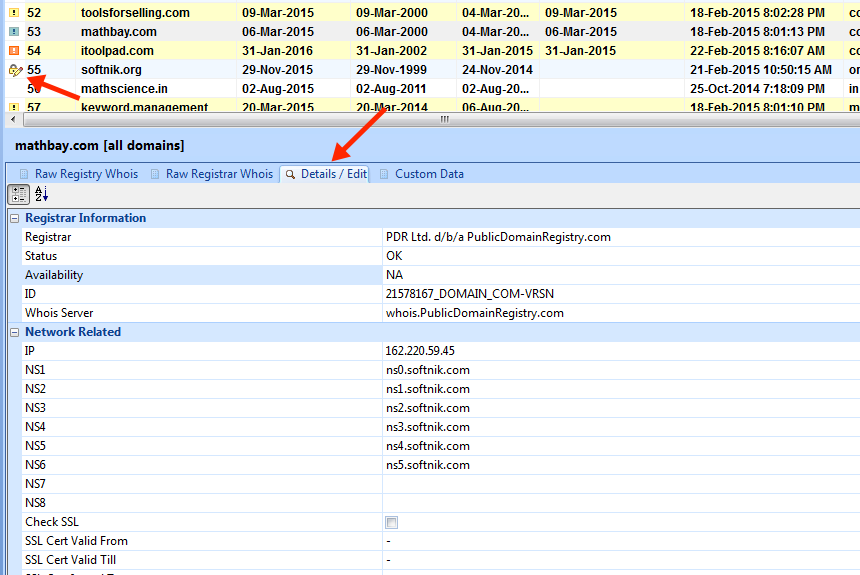Image resolution: width=860 pixels, height=575 pixels.
Task: Select the softnik.org domain row
Action: point(432,70)
